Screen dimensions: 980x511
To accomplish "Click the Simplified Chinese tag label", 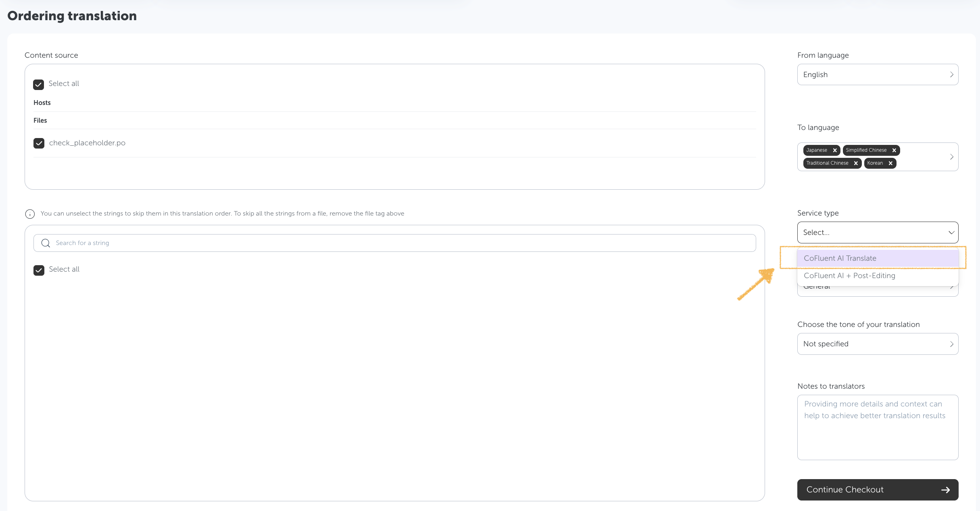I will 866,150.
